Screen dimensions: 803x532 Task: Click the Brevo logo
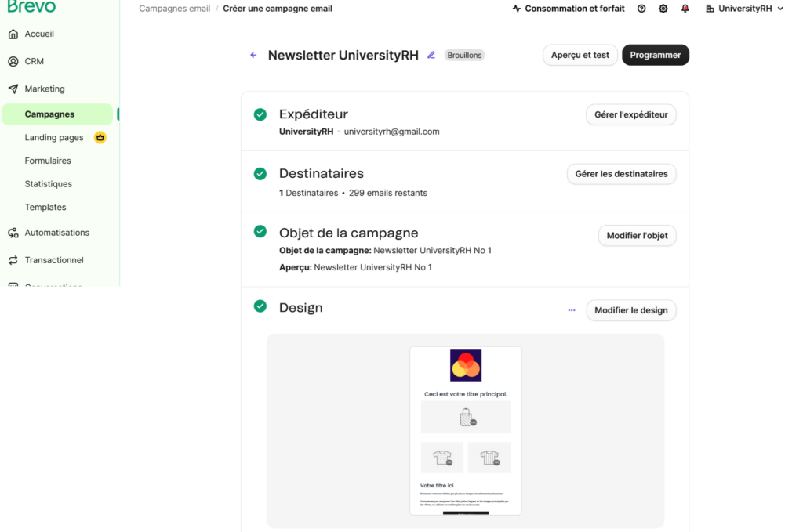31,6
